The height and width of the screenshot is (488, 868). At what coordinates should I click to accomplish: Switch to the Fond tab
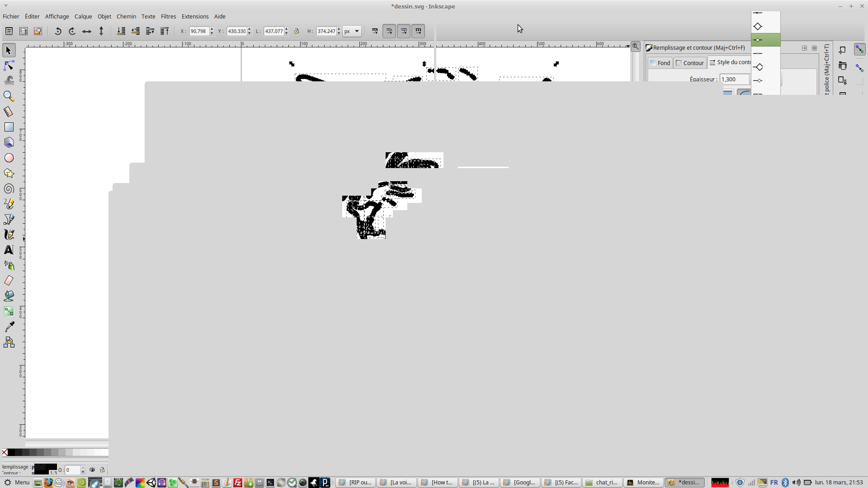tap(660, 63)
